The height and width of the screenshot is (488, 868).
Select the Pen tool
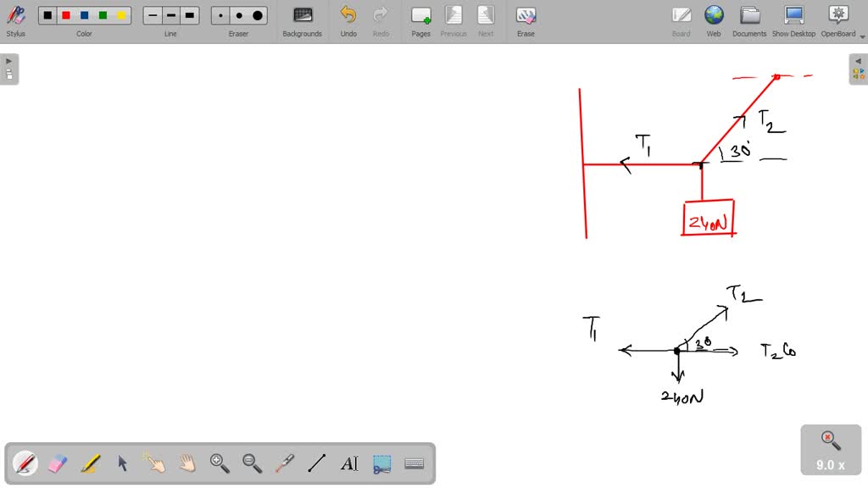[25, 463]
